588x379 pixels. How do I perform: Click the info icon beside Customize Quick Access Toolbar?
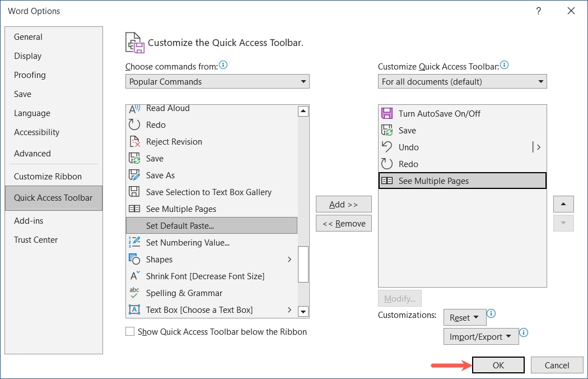[504, 65]
